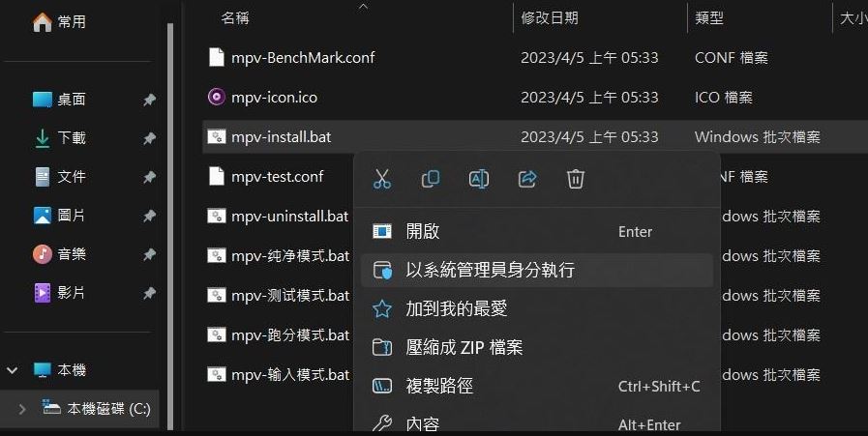The height and width of the screenshot is (436, 868).
Task: Select 加到我的最愛 menu entry
Action: (537, 308)
